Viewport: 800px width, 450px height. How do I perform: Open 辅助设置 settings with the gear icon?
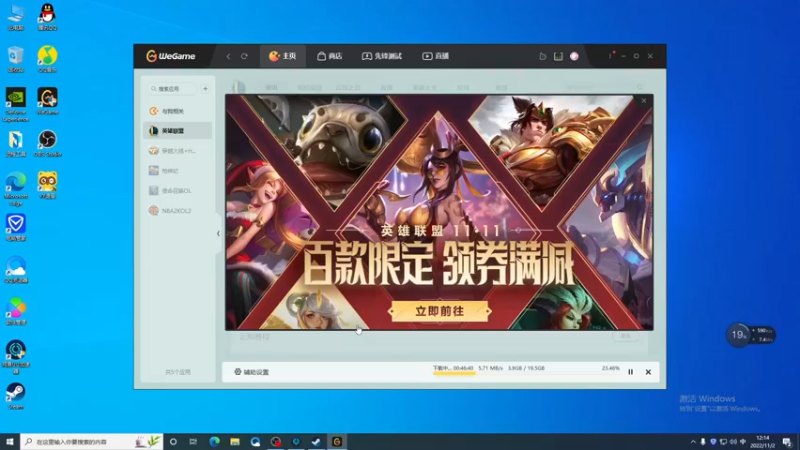252,372
